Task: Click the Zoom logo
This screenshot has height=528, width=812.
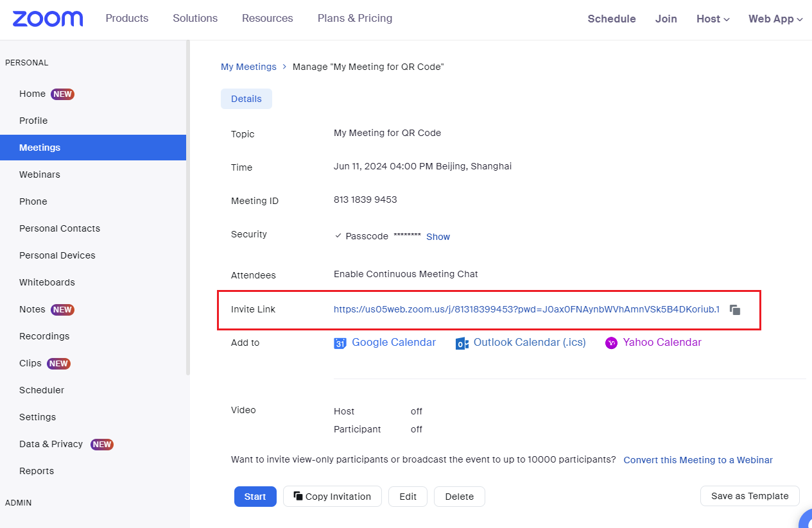Action: pos(48,19)
